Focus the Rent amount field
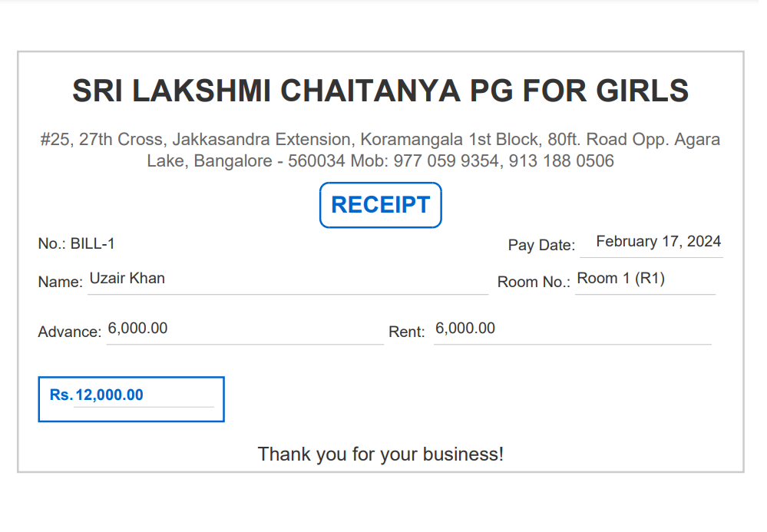The height and width of the screenshot is (532, 767). pyautogui.click(x=572, y=329)
